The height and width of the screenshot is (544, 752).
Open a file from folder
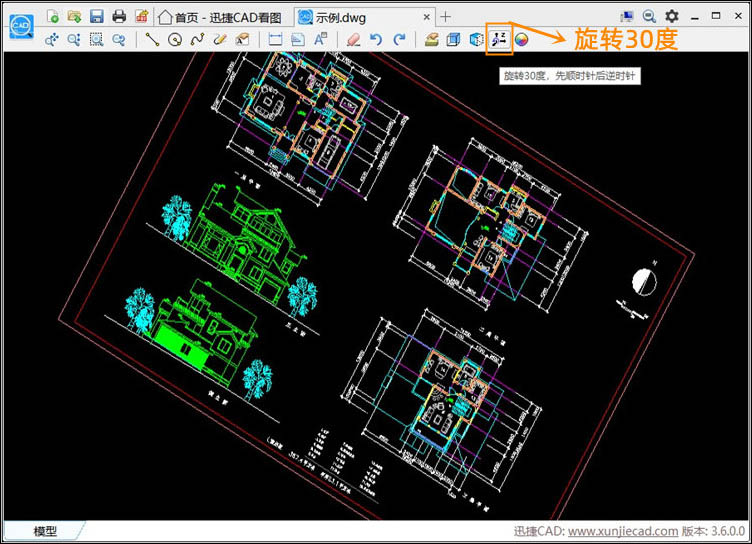(x=74, y=17)
